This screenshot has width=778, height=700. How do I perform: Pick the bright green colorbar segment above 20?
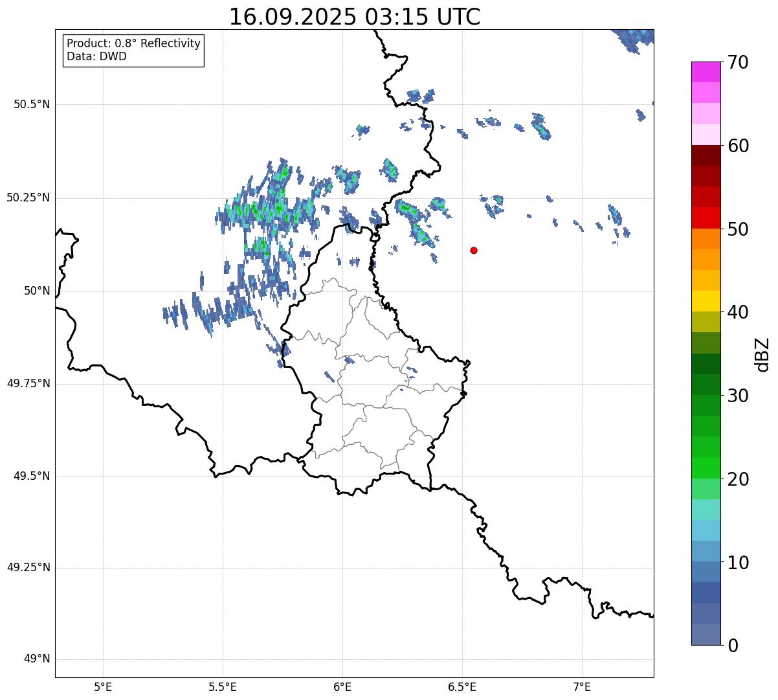coord(706,468)
